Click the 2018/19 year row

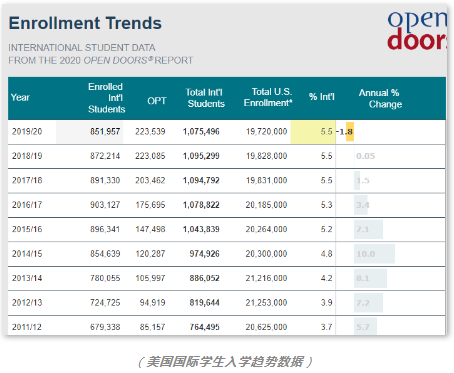point(227,156)
